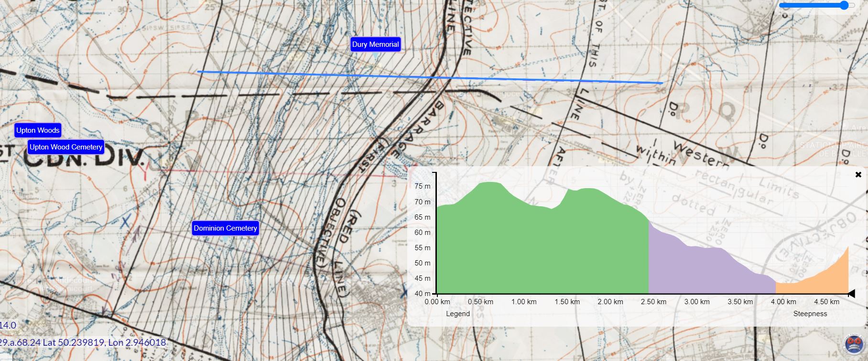The height and width of the screenshot is (361, 868).
Task: Click the "Lat 50.239819, Lon 2.946018" coordinate readout
Action: (105, 342)
